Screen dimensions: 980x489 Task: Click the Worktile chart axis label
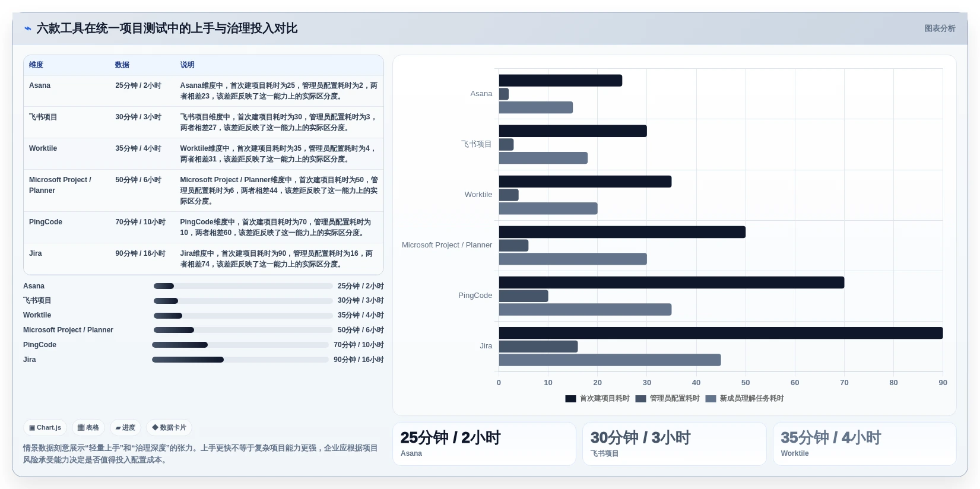[x=478, y=195]
